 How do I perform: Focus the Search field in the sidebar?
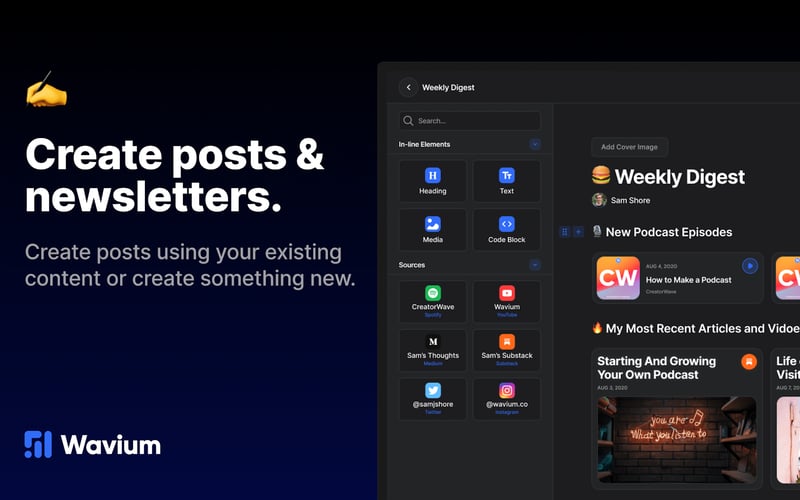coord(469,121)
